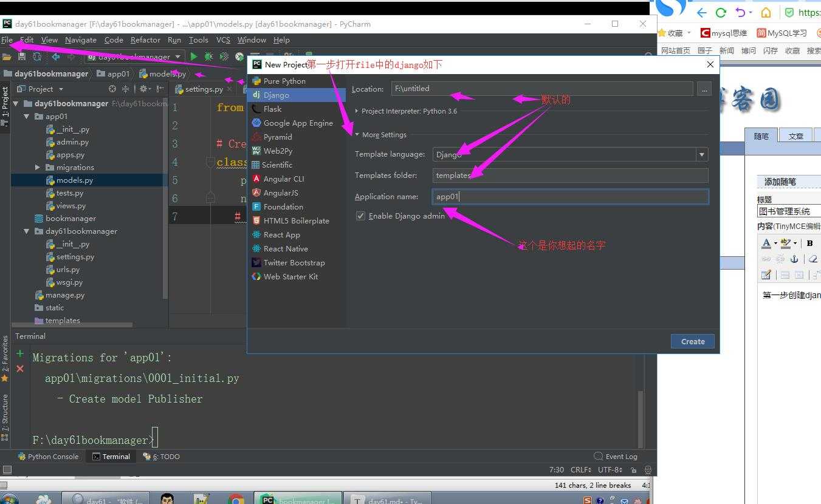Click the red X Close Session icon in Terminal
This screenshot has width=821, height=504.
pyautogui.click(x=20, y=369)
